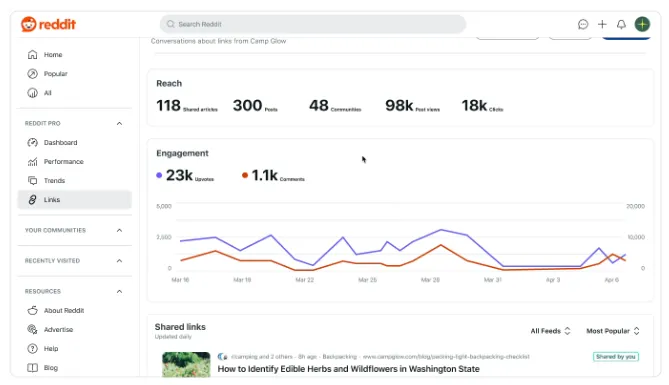Click the Shared by you badge
The width and height of the screenshot is (669, 385).
click(616, 357)
